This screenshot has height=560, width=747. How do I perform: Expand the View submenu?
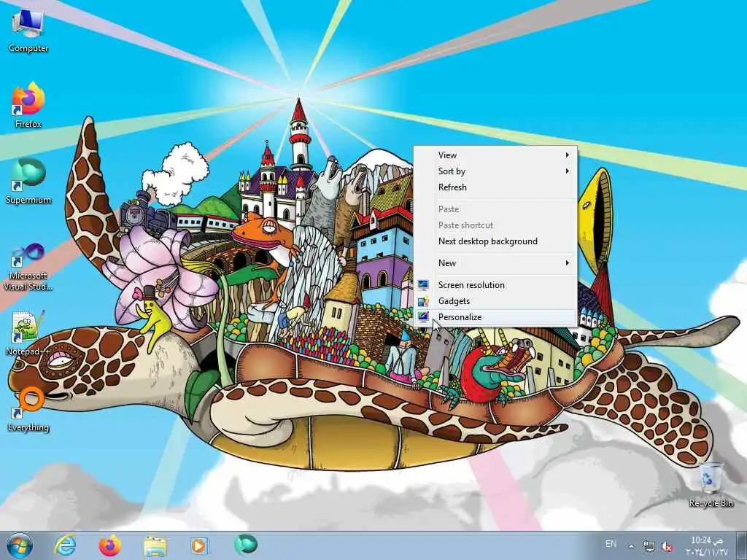coord(495,155)
